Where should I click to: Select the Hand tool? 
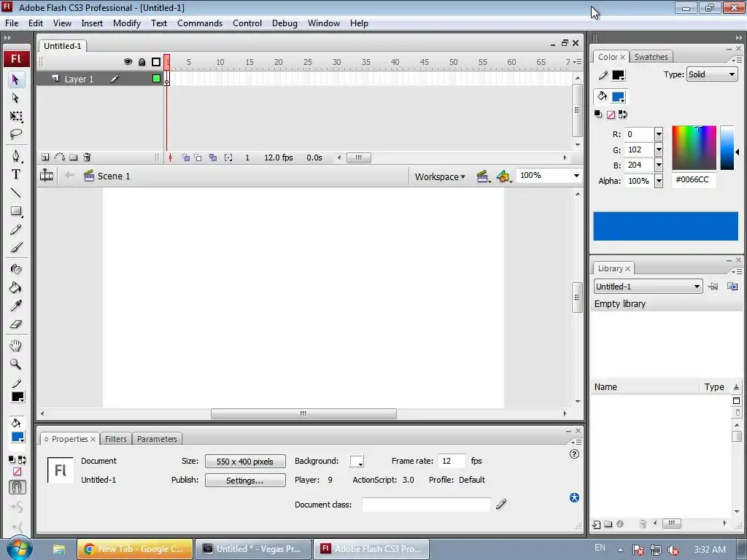(16, 346)
